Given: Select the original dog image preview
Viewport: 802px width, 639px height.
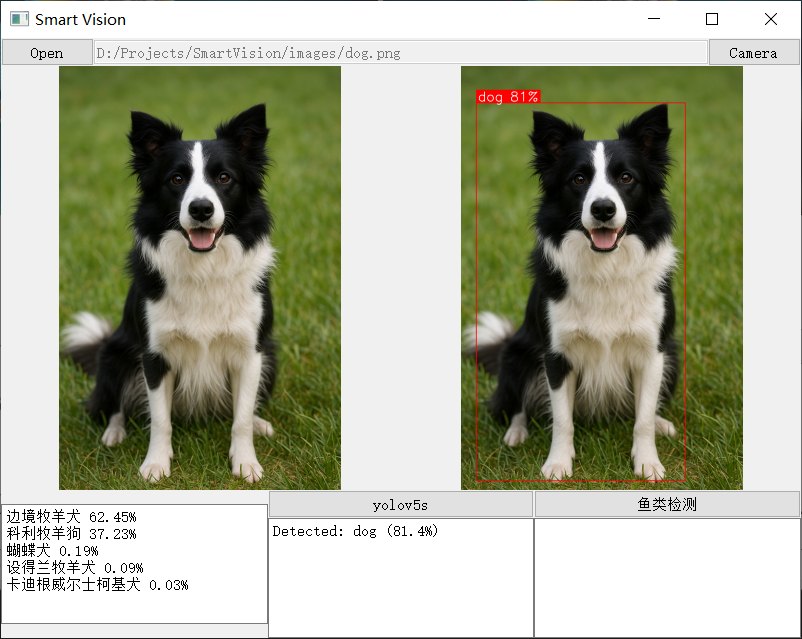Looking at the screenshot, I should click(200, 278).
